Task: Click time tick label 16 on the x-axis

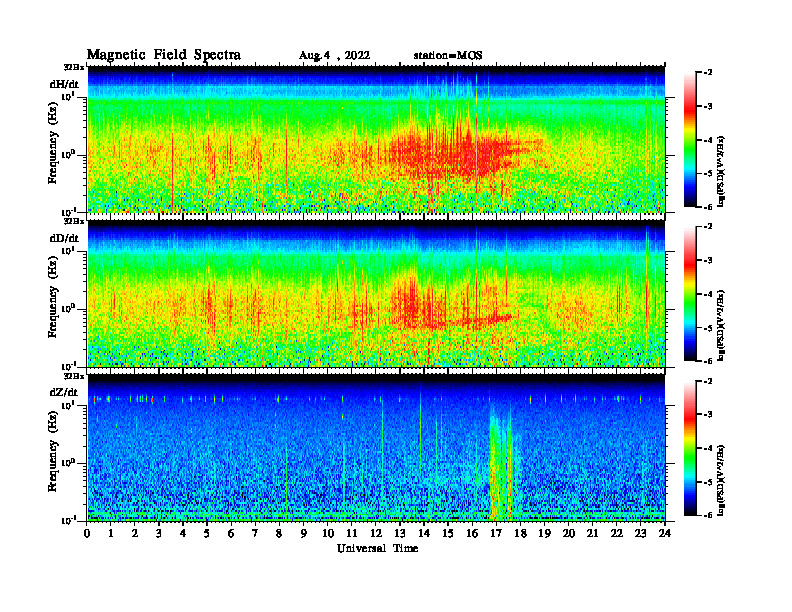Action: click(x=473, y=534)
